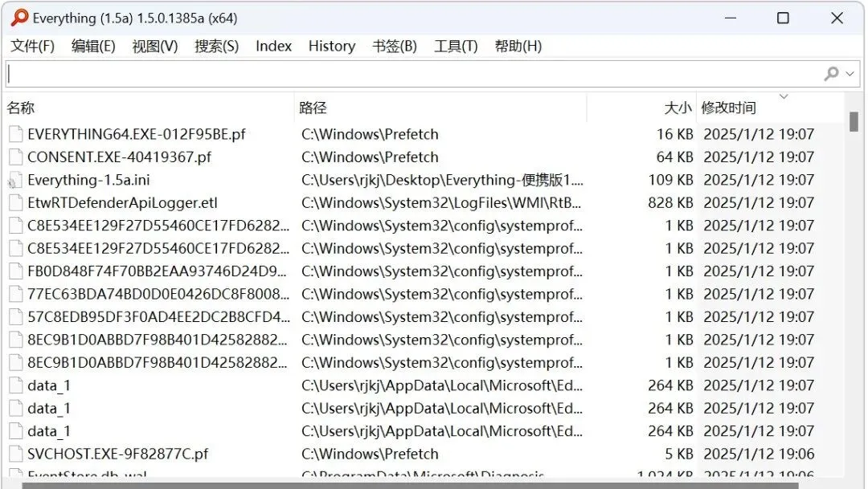This screenshot has width=868, height=489.
Task: Select FB0D848F74F70BB2EAA93746D24D9... file name
Action: coord(158,271)
